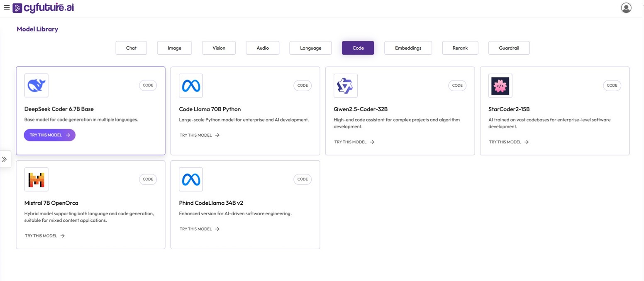The width and height of the screenshot is (644, 281).
Task: Open the Guardrail models tab
Action: pyautogui.click(x=509, y=48)
